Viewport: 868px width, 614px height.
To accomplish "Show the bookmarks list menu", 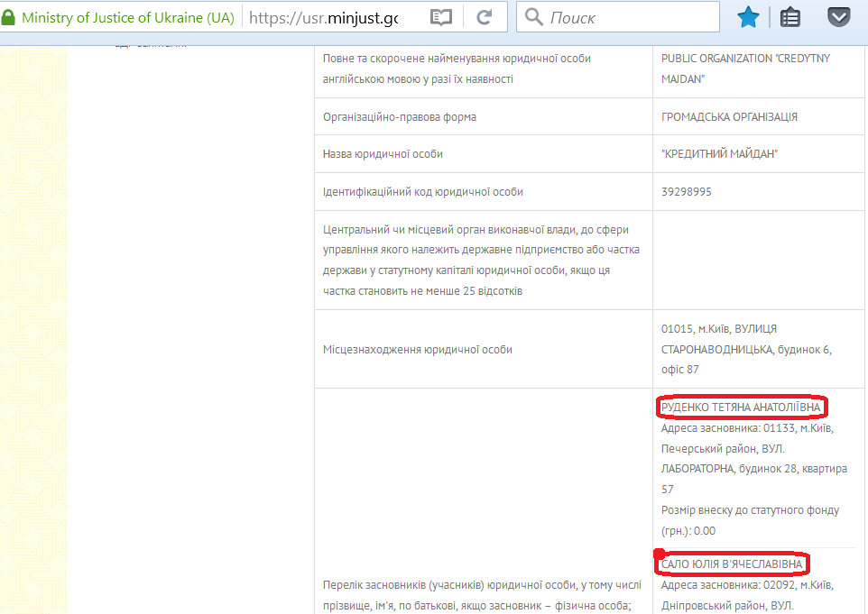I will point(791,17).
